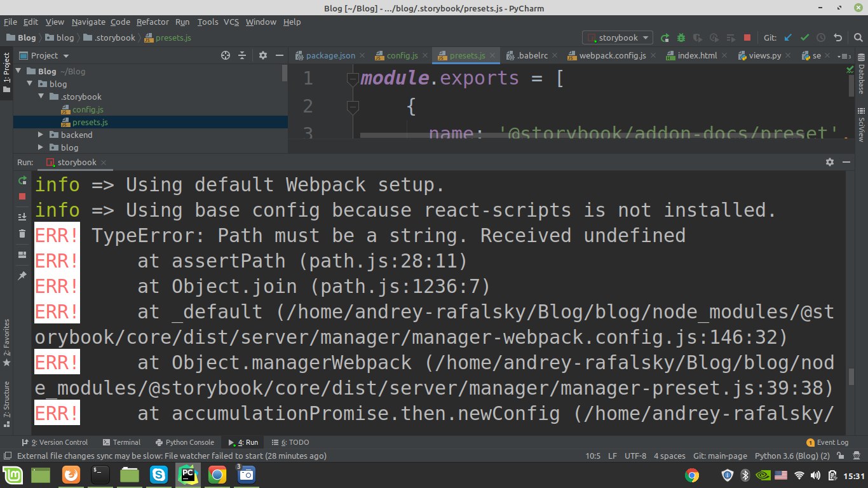Viewport: 868px width, 488px height.
Task: Collapse the Blog root folder
Action: [18, 71]
